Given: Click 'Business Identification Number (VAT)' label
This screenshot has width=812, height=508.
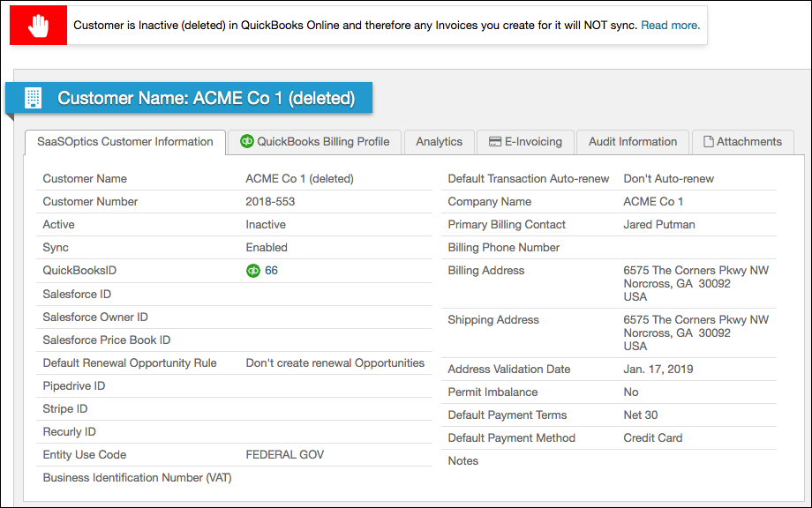Looking at the screenshot, I should click(137, 477).
